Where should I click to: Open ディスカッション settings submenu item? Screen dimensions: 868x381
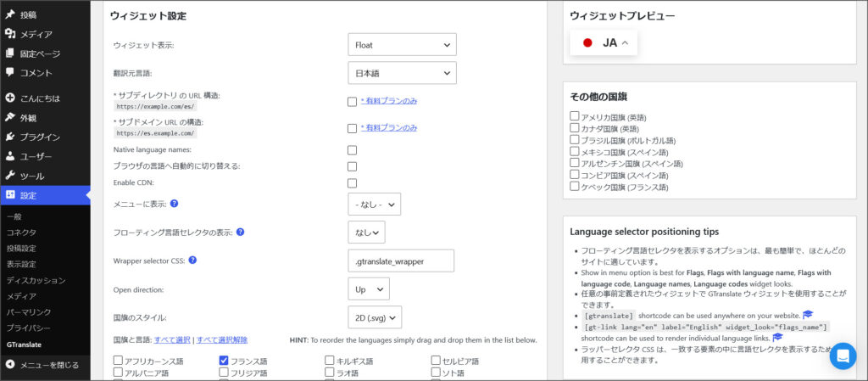coord(36,281)
